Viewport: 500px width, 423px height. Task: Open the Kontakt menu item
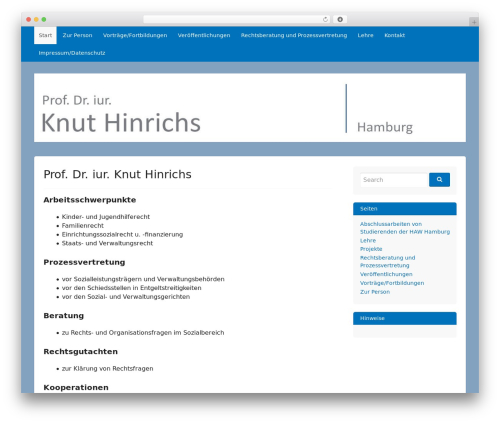(395, 35)
